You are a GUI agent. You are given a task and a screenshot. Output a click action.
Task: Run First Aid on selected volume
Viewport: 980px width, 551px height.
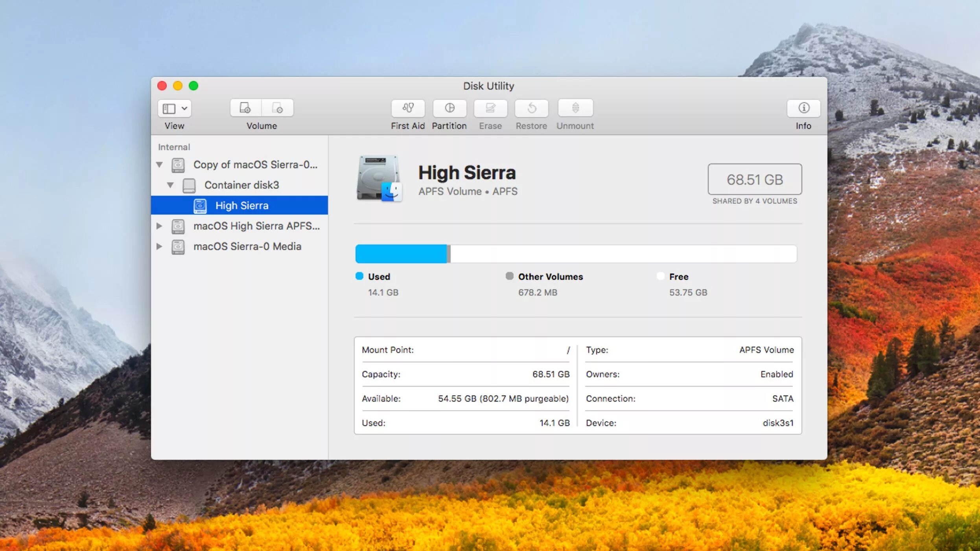tap(408, 108)
